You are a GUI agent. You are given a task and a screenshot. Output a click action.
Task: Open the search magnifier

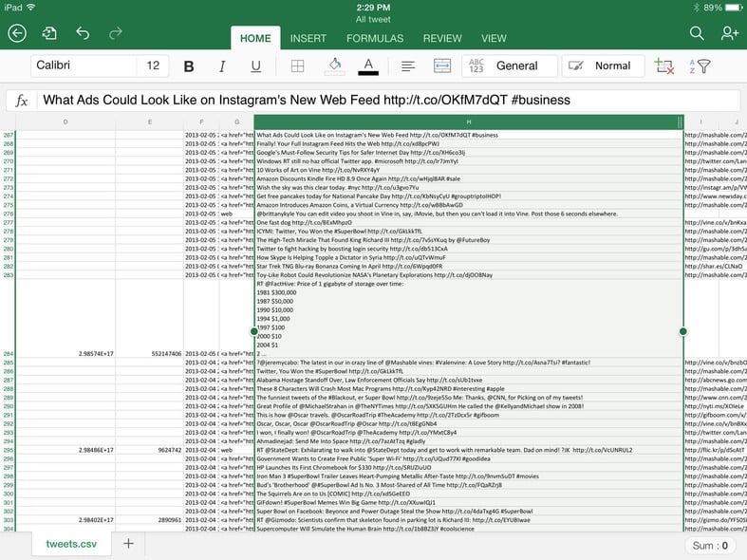pyautogui.click(x=697, y=33)
